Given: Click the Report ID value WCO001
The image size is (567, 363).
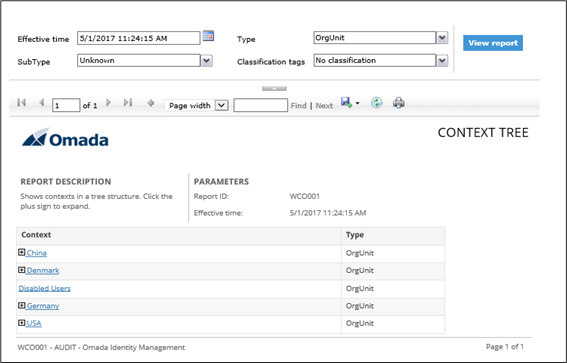Looking at the screenshot, I should coord(304,196).
